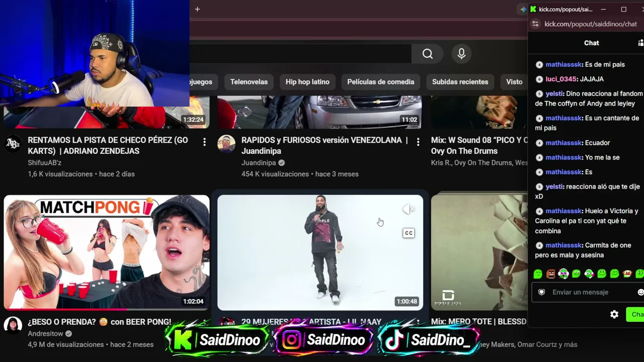Select the Visto filter chip
This screenshot has width=644, height=362.
[514, 82]
